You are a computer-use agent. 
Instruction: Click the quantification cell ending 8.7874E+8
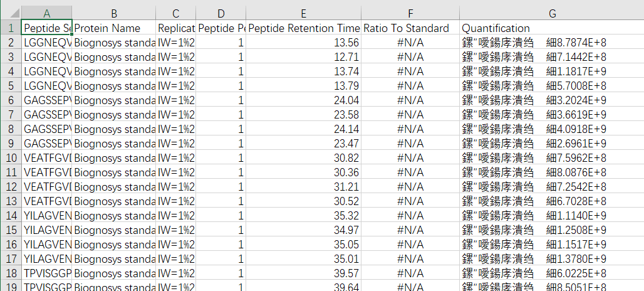tap(551, 43)
